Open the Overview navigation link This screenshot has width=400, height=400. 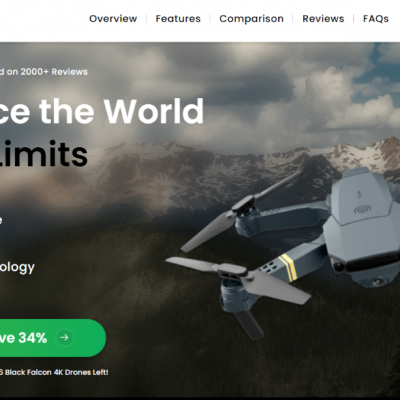[x=113, y=19]
